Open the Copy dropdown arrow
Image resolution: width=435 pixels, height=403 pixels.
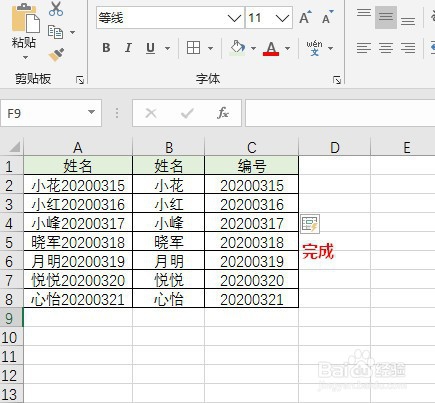[x=72, y=32]
